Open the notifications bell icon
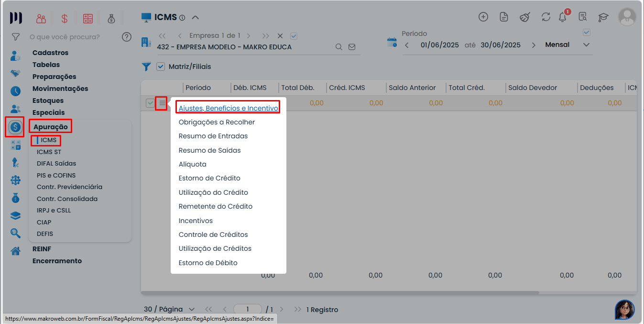The image size is (644, 324). [563, 17]
